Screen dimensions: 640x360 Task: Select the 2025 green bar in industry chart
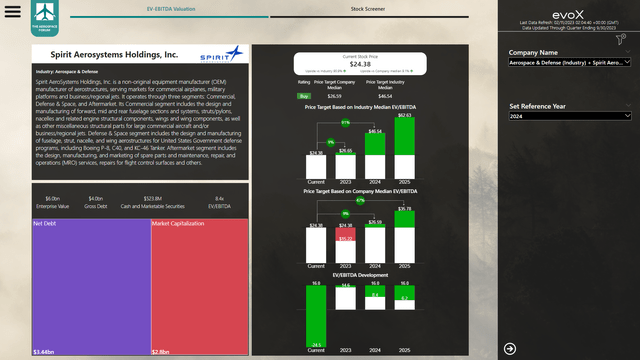pyautogui.click(x=404, y=136)
